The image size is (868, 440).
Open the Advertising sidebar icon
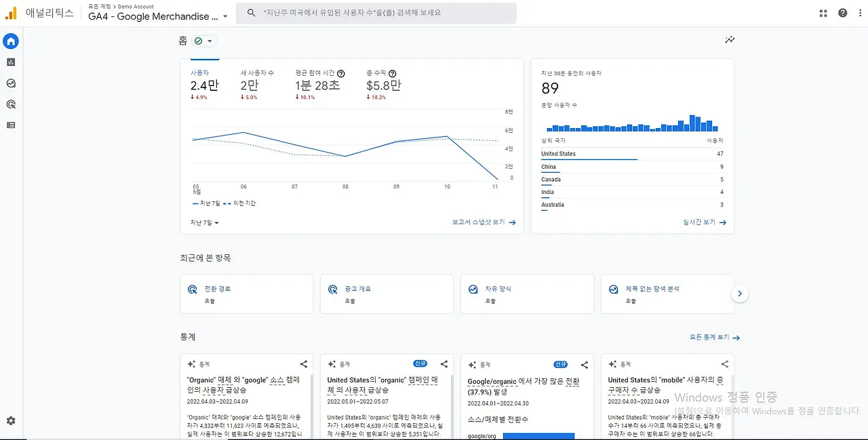[x=10, y=104]
